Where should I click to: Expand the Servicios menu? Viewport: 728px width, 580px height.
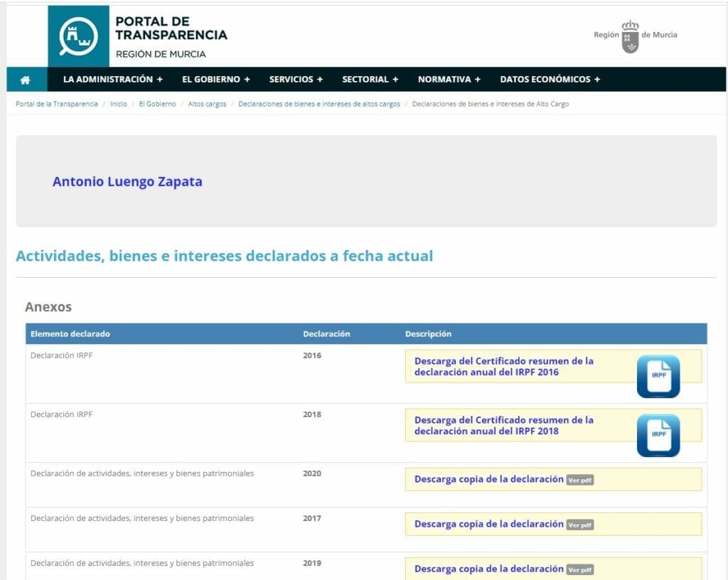point(296,80)
